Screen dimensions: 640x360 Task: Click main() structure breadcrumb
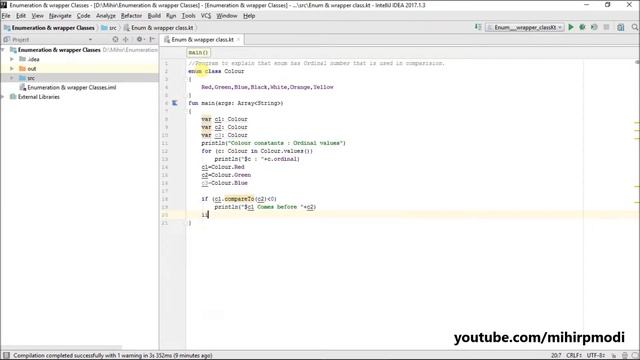click(198, 53)
